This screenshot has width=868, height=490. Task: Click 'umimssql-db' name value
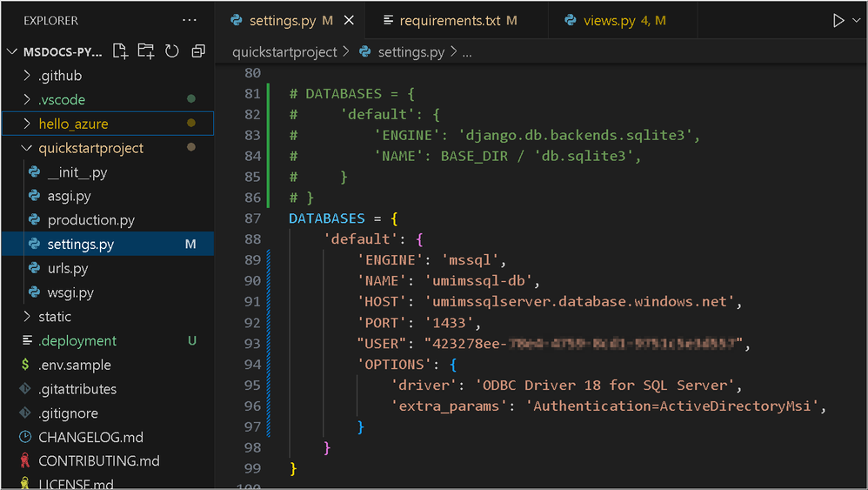478,281
